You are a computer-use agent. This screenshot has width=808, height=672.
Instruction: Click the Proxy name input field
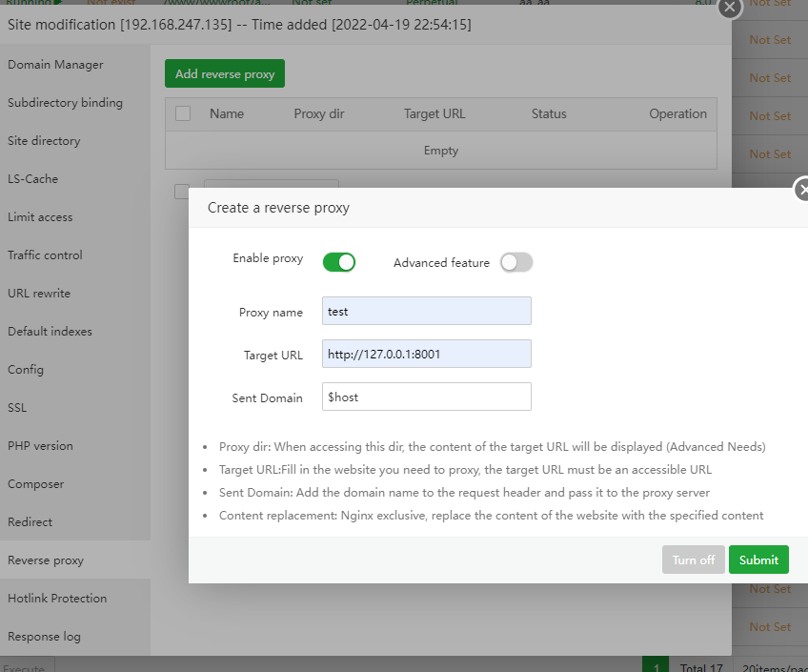(426, 312)
